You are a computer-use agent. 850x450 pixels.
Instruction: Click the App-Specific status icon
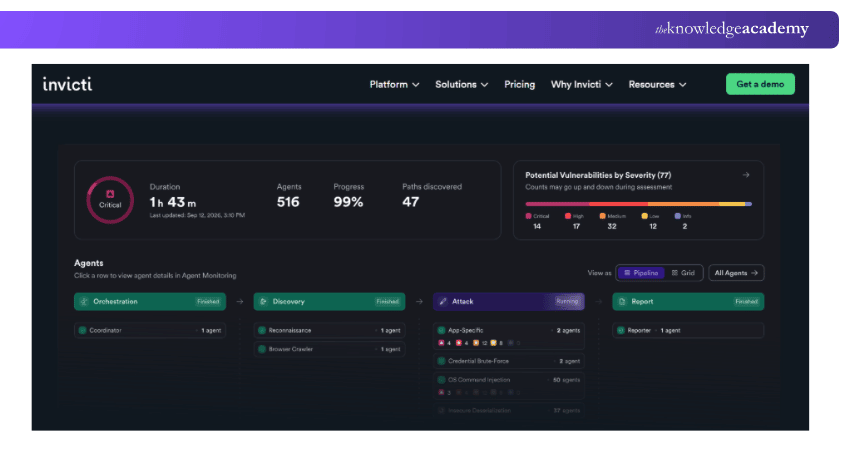click(441, 330)
